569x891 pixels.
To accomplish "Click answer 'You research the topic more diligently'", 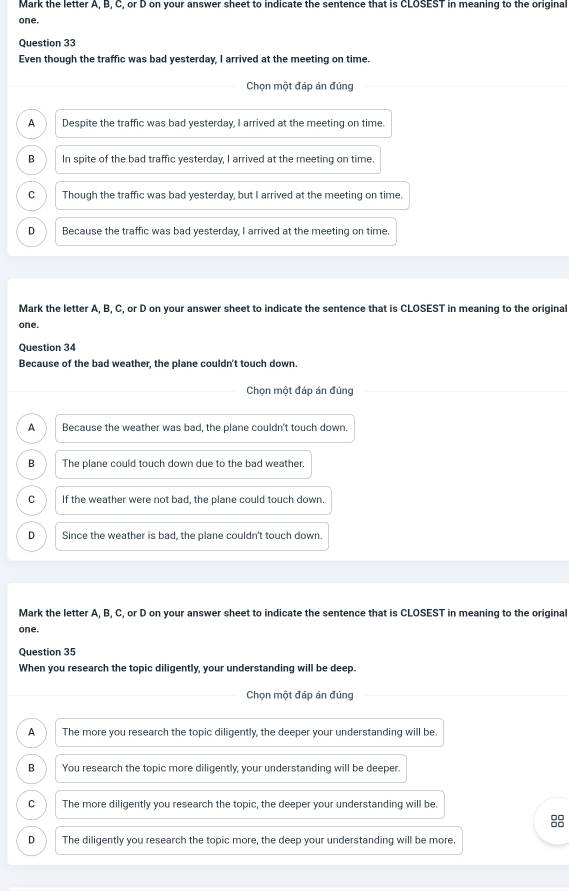I will [231, 768].
